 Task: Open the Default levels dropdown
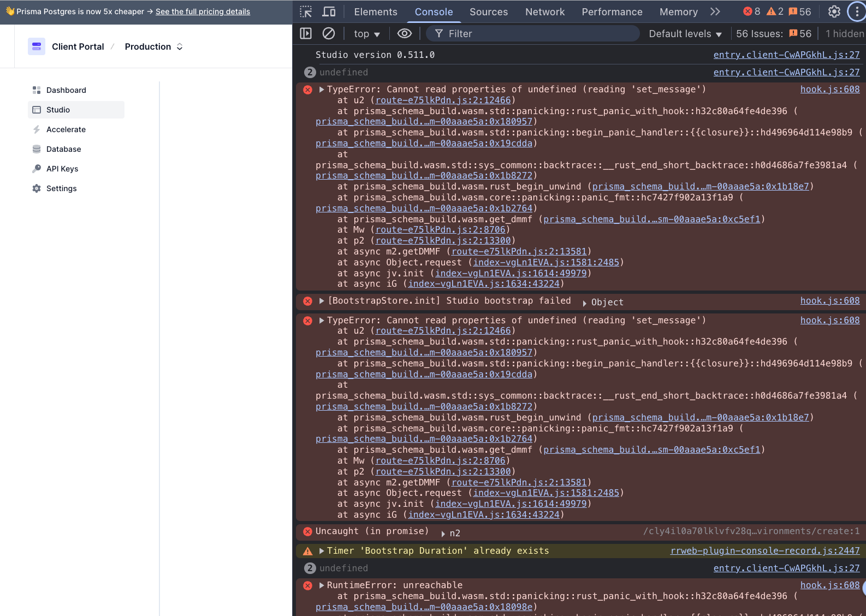[x=685, y=34]
